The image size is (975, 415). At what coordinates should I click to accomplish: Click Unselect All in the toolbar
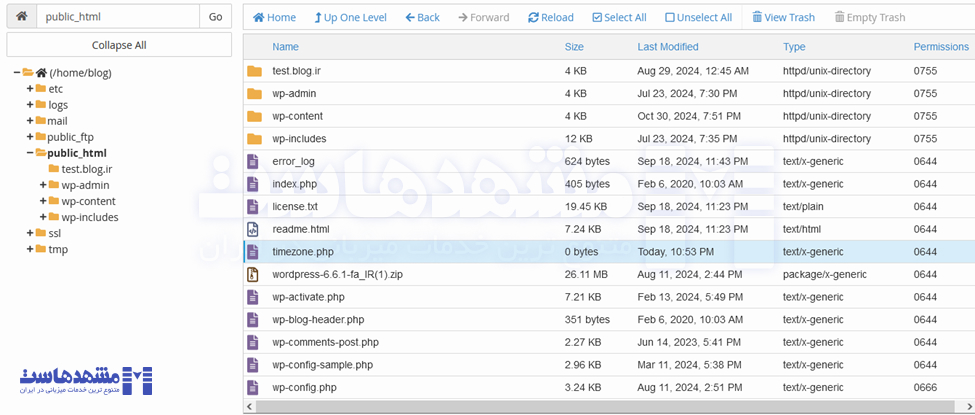click(698, 17)
